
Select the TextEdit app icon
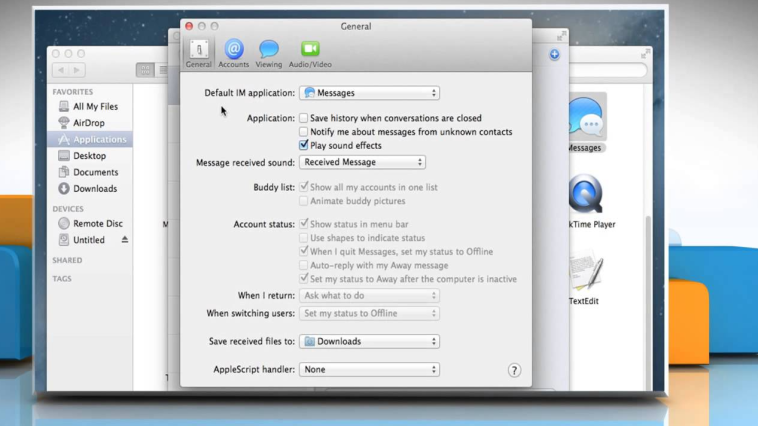point(585,272)
